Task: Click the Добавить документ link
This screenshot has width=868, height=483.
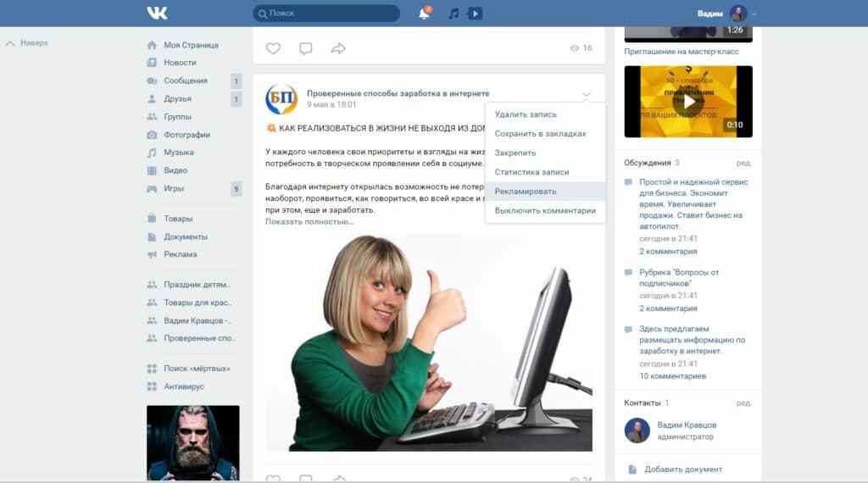Action: point(683,469)
